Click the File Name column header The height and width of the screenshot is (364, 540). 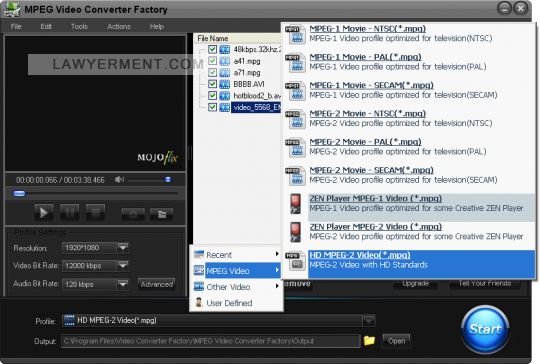238,38
